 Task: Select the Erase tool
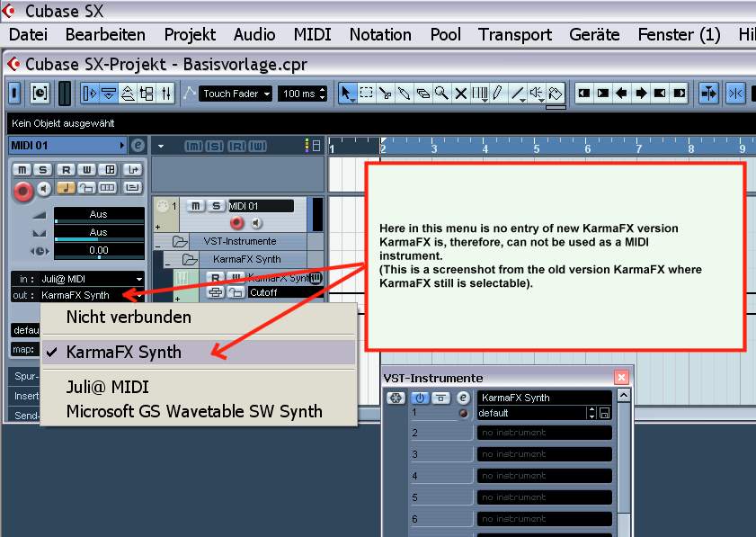(x=422, y=94)
